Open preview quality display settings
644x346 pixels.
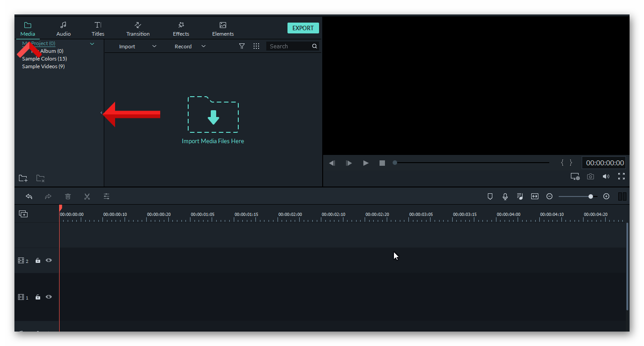click(x=575, y=177)
